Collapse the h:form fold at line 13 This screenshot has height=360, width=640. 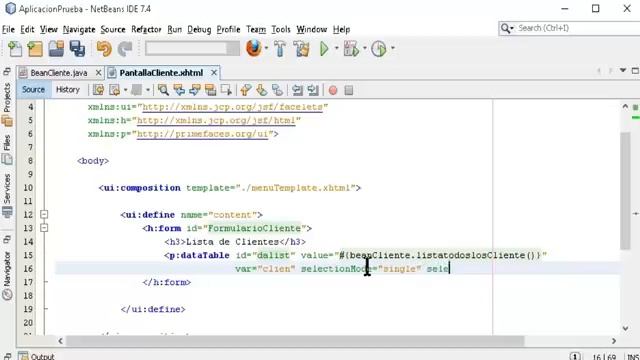[x=44, y=228]
